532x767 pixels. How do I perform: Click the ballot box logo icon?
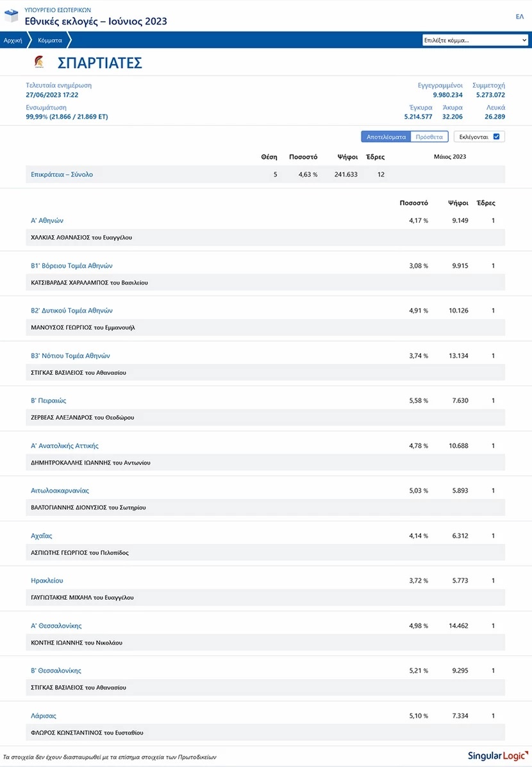pyautogui.click(x=12, y=15)
